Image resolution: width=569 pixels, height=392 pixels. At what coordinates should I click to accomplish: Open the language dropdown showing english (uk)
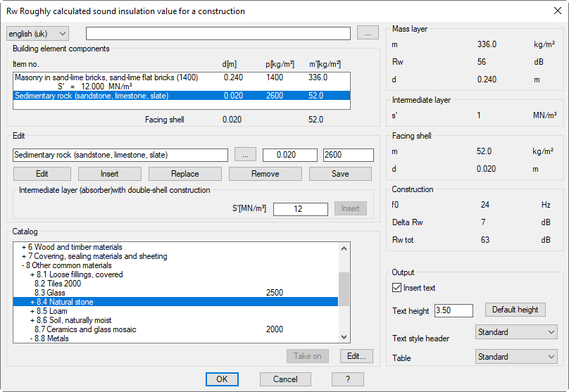coord(38,34)
